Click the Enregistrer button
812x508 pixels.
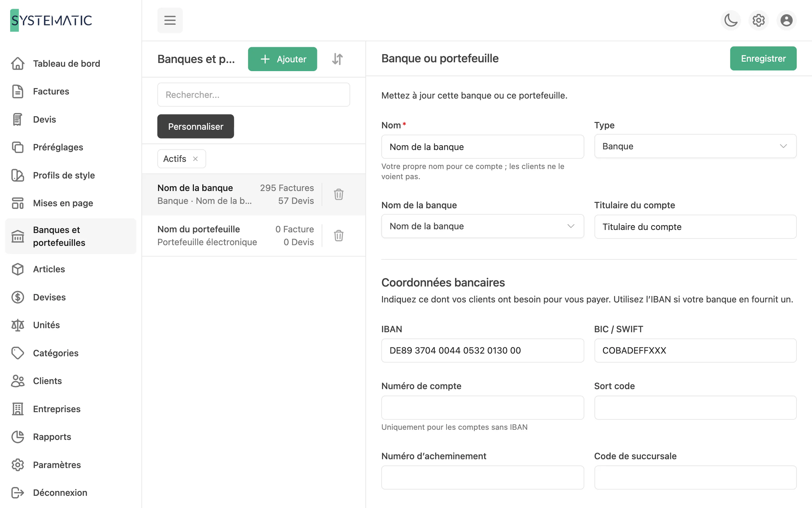[763, 59]
